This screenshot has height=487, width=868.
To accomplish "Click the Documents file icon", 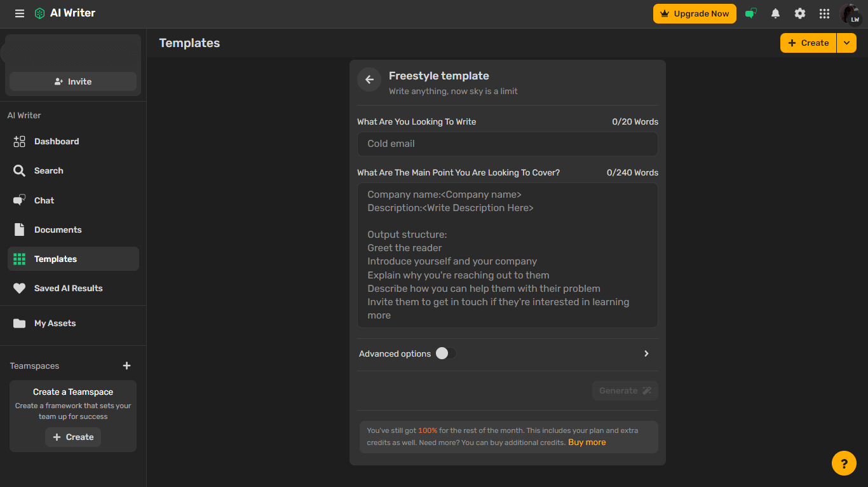I will point(20,230).
